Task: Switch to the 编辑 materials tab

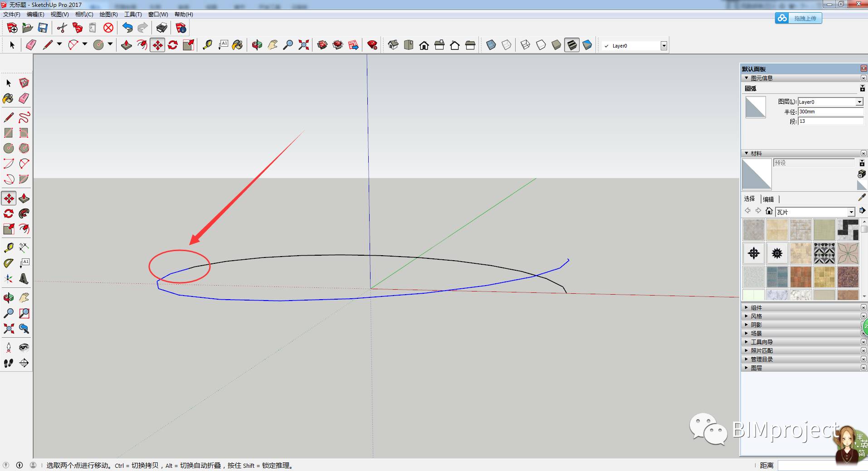Action: [768, 199]
